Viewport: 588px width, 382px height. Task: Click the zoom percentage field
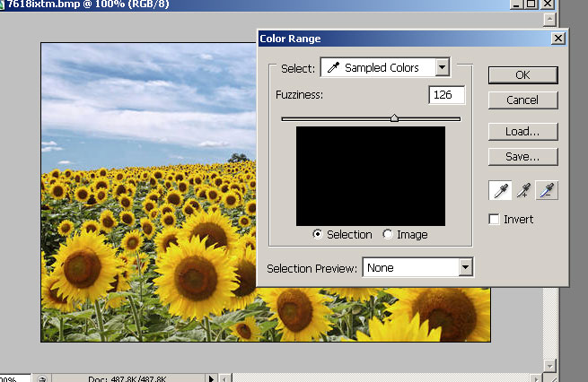(x=14, y=378)
